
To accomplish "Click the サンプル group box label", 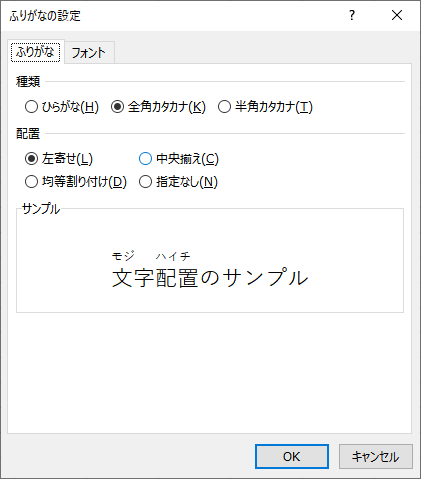I will coord(41,209).
